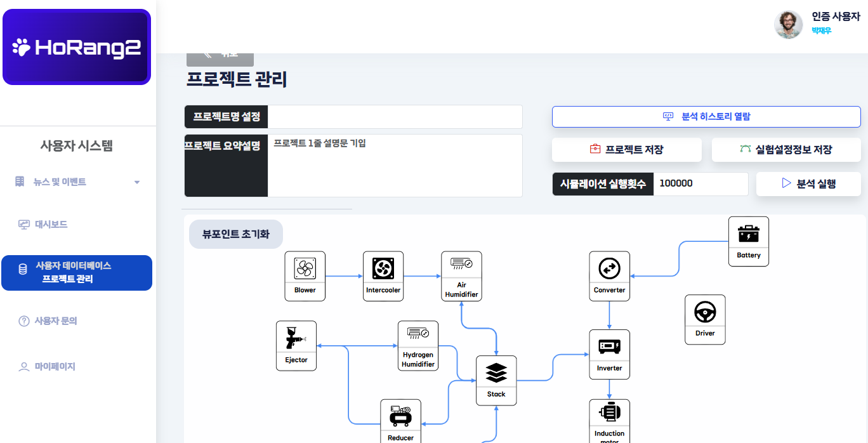The width and height of the screenshot is (868, 443).
Task: Select the Inverter node
Action: tap(609, 354)
